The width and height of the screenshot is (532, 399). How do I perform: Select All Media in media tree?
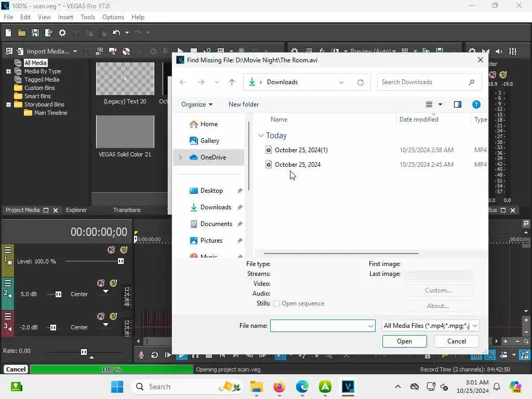point(35,63)
